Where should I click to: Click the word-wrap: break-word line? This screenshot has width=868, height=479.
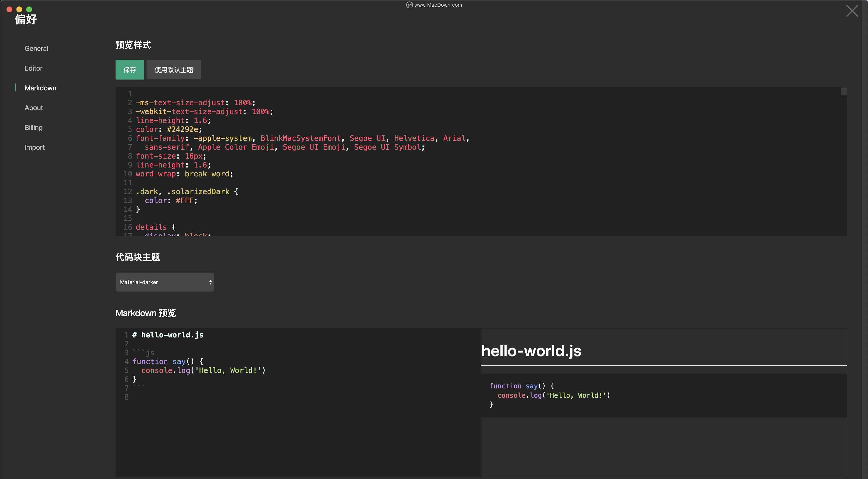(184, 174)
